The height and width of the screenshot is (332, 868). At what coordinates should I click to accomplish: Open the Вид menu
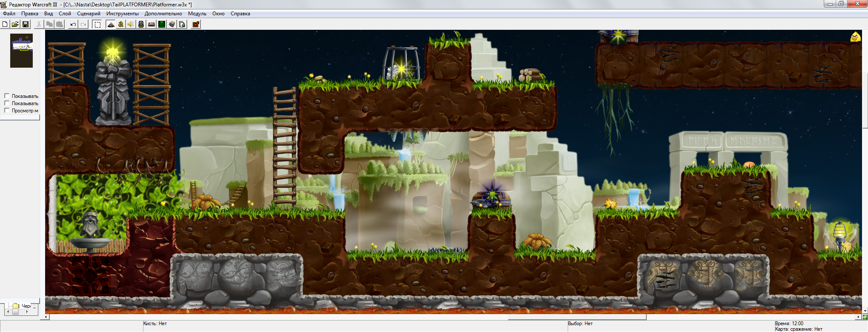point(49,14)
